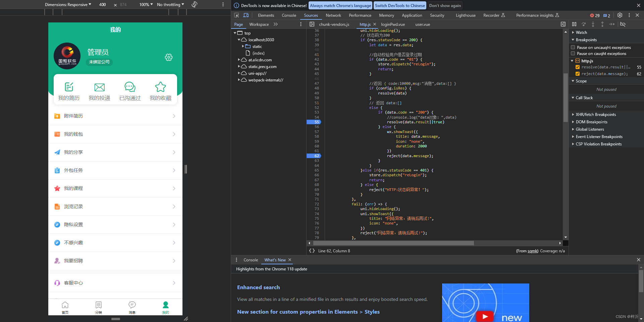Click the pause script execution icon
This screenshot has height=322, width=644.
click(x=574, y=24)
